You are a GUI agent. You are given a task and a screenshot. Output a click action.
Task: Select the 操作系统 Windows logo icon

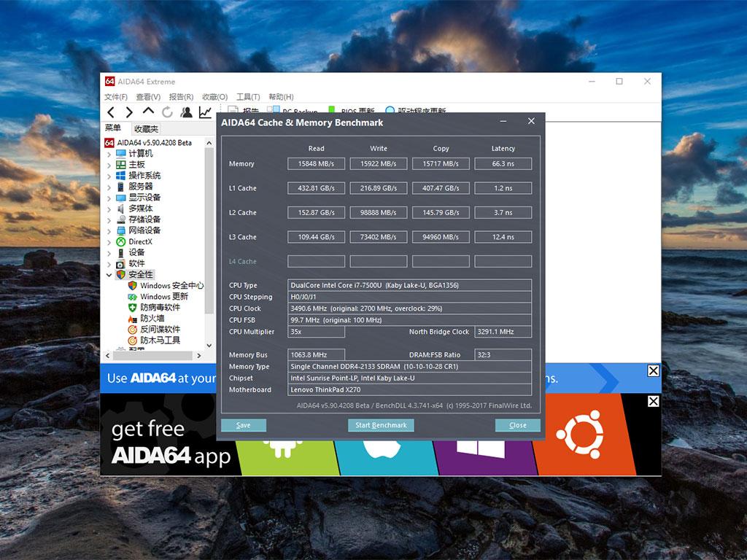pos(121,175)
